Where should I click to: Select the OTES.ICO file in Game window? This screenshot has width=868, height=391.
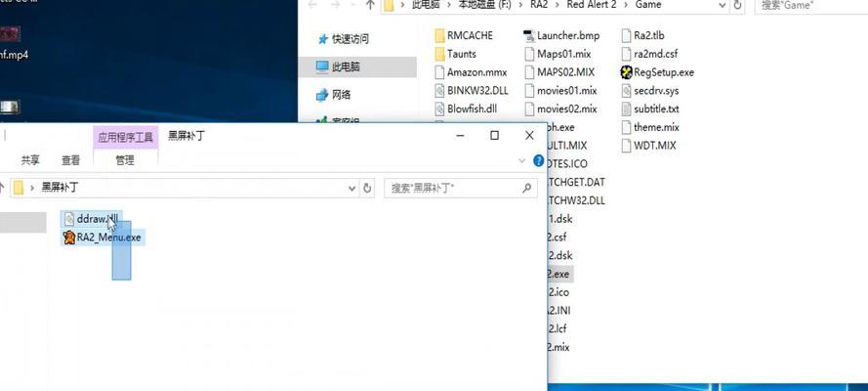[x=567, y=163]
